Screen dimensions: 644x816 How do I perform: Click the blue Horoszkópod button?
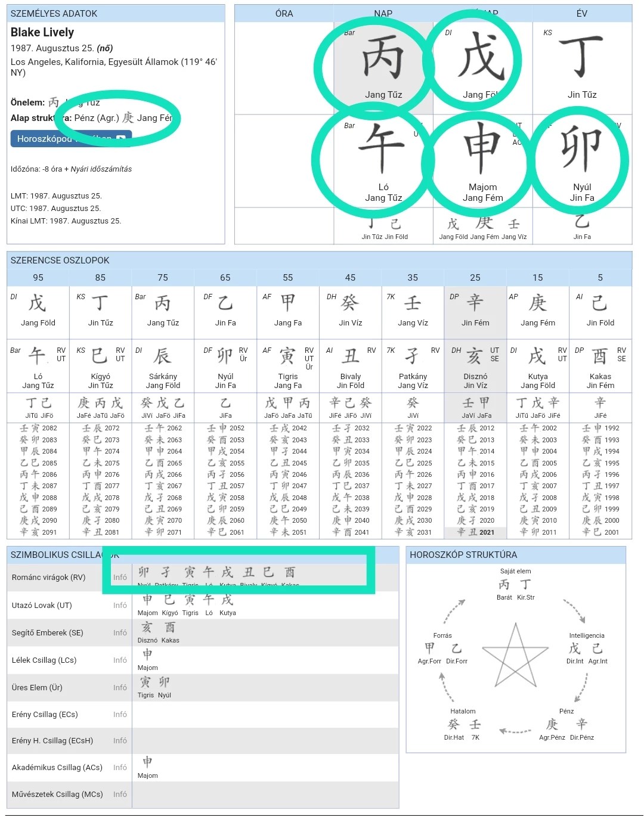click(x=71, y=139)
